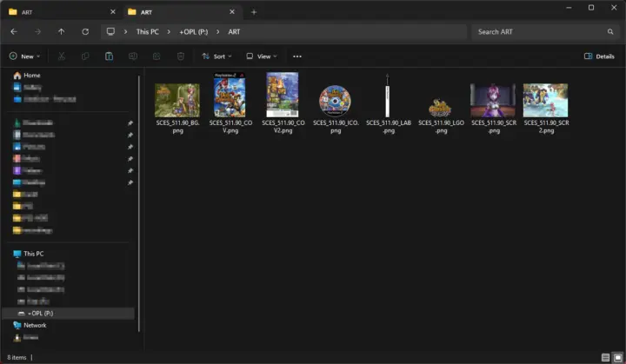
Task: Open the See more ellipsis menu
Action: tap(297, 56)
